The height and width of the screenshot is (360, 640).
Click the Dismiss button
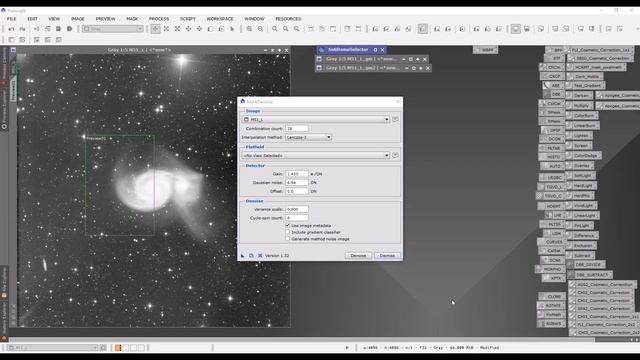click(x=387, y=256)
